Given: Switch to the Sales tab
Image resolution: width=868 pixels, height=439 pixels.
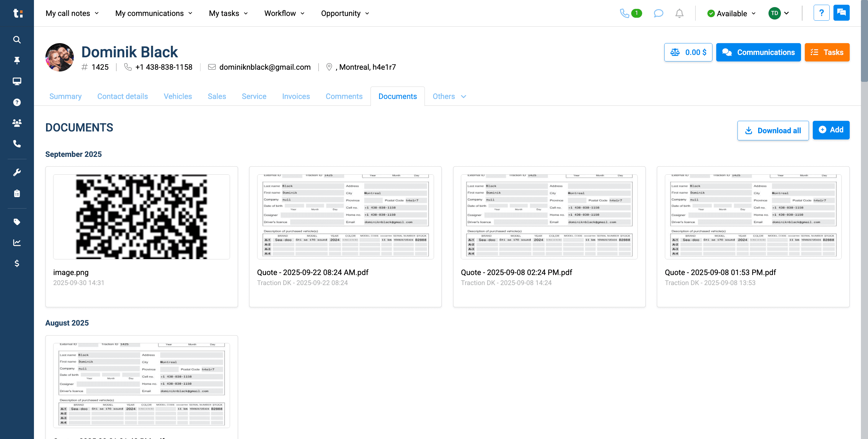Looking at the screenshot, I should tap(217, 96).
